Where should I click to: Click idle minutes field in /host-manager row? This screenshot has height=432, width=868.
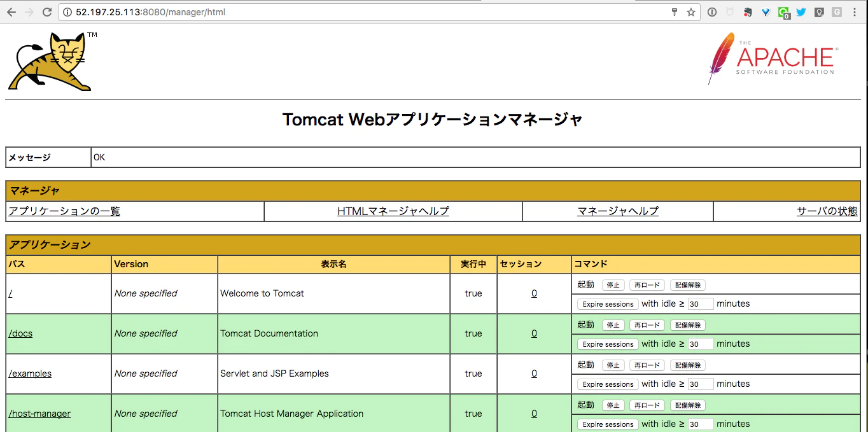pos(701,424)
